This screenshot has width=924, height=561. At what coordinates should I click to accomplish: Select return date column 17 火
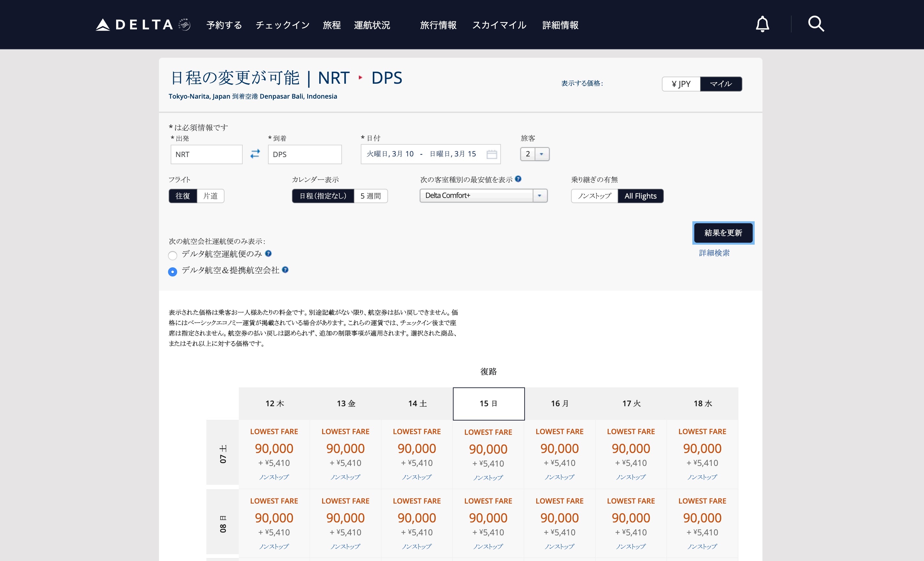631,404
